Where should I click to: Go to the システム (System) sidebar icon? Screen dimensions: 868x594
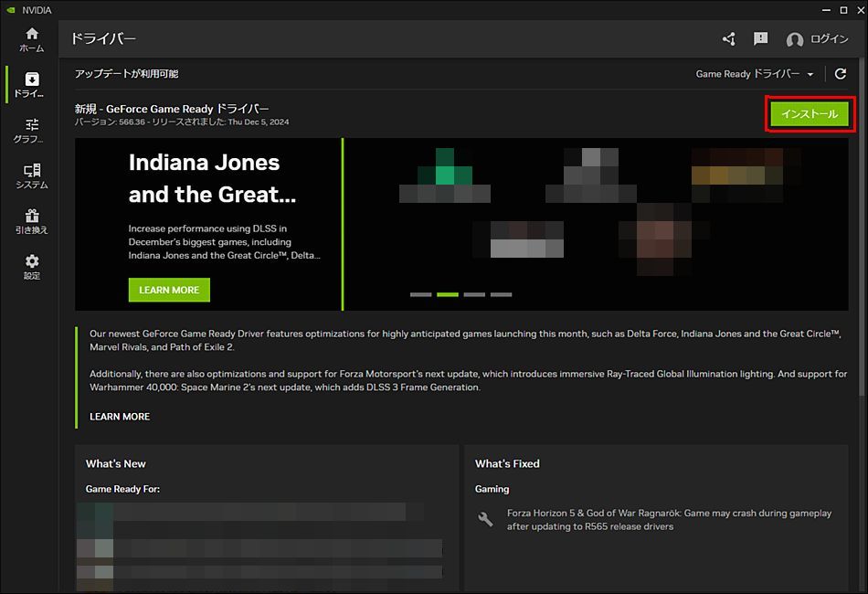tap(31, 176)
